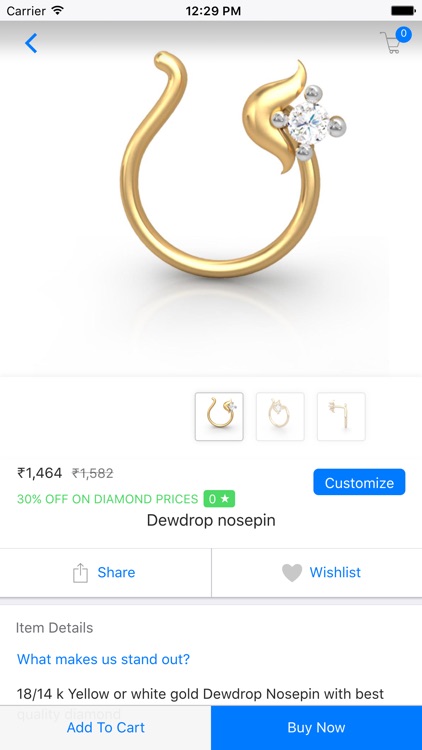Screen dimensions: 422x750
Task: Tap the share upload icon
Action: [80, 573]
